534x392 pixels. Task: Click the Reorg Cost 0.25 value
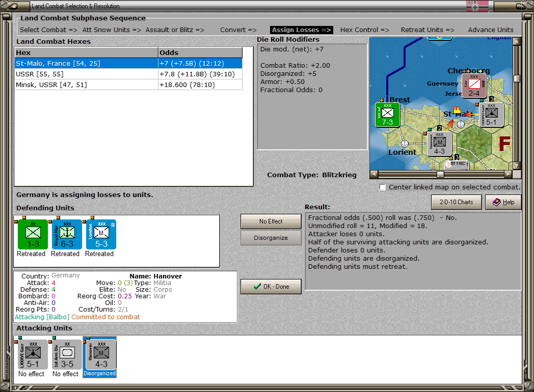point(125,296)
